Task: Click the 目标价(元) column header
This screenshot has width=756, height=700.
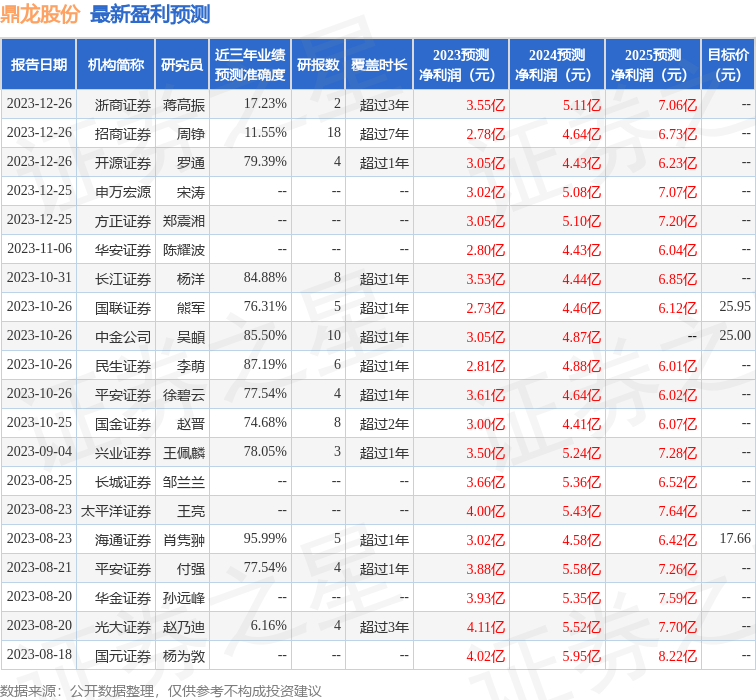Action: point(728,65)
